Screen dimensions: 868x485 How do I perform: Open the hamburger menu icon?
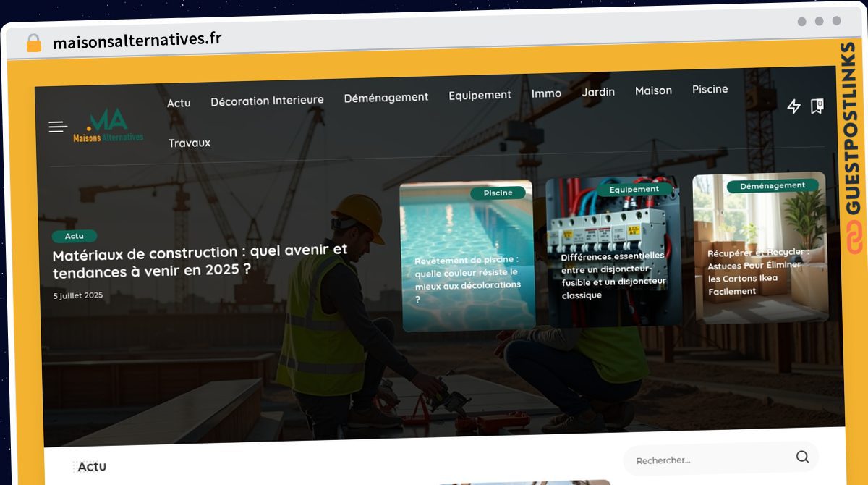(58, 127)
